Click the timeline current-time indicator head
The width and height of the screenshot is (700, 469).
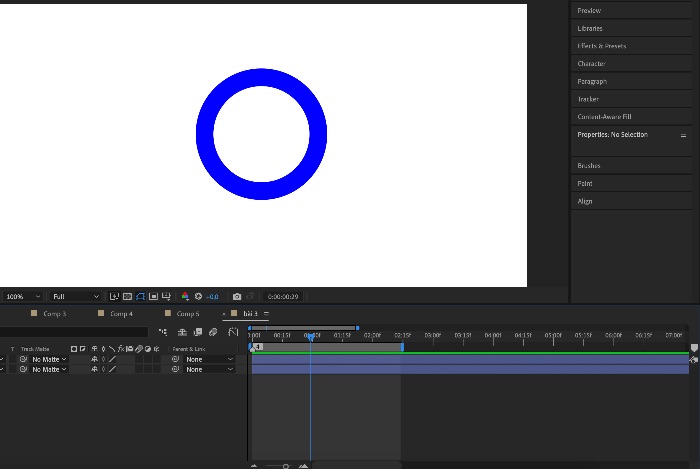pos(311,337)
